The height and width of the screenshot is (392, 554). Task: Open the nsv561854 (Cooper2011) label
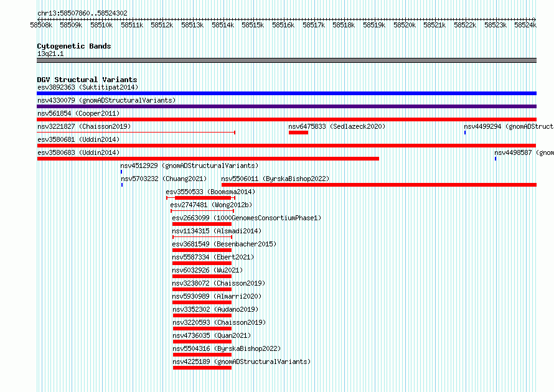78,113
